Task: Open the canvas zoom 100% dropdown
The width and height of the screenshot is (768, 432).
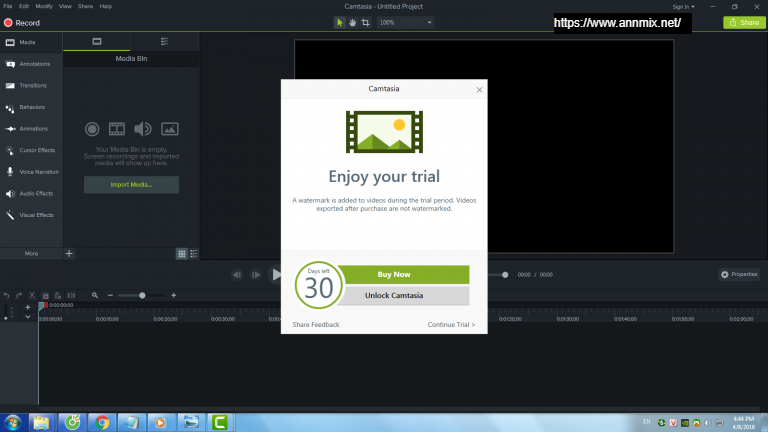Action: (405, 23)
